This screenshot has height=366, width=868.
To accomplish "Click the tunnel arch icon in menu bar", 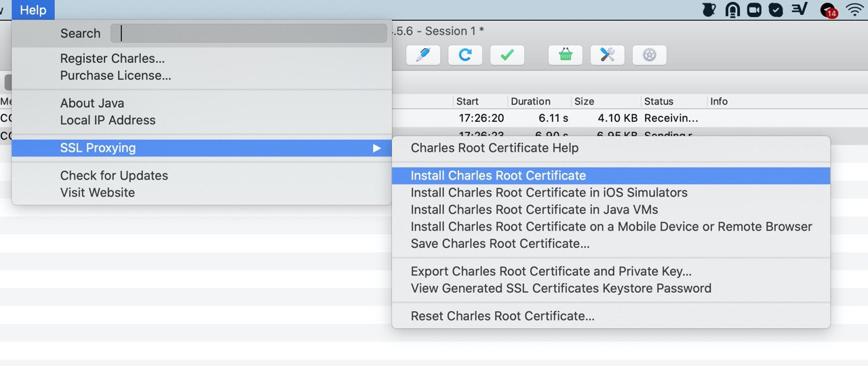I will tap(732, 9).
